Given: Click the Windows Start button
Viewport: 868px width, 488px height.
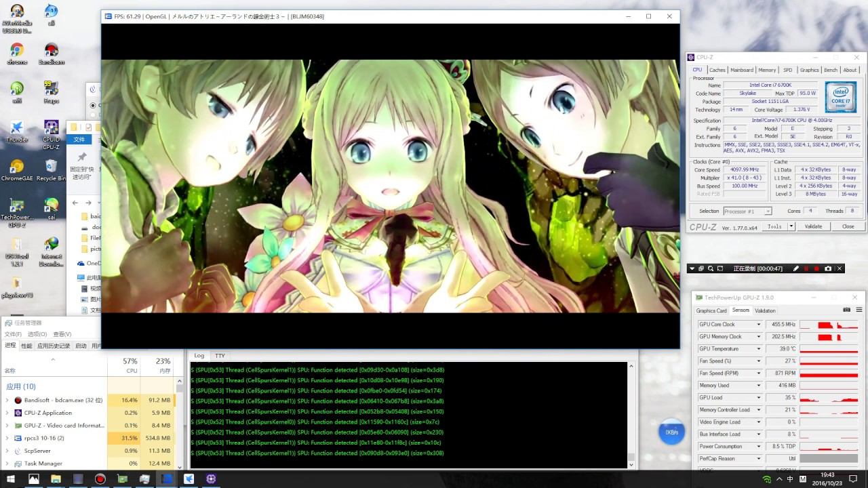Looking at the screenshot, I should click(x=11, y=479).
